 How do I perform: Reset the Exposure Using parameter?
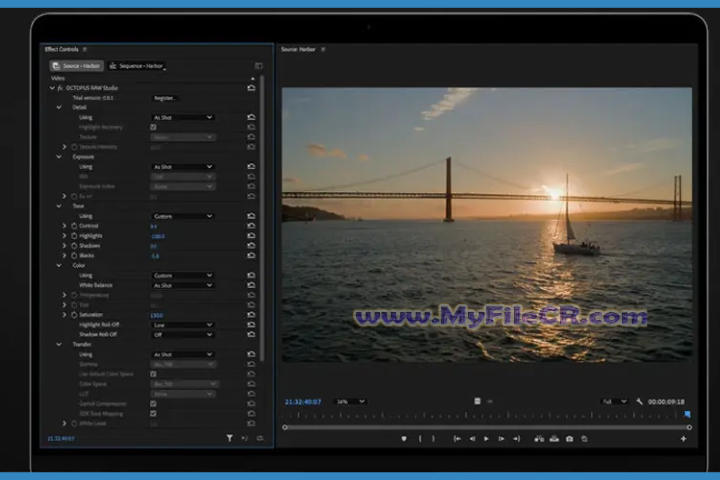point(251,167)
